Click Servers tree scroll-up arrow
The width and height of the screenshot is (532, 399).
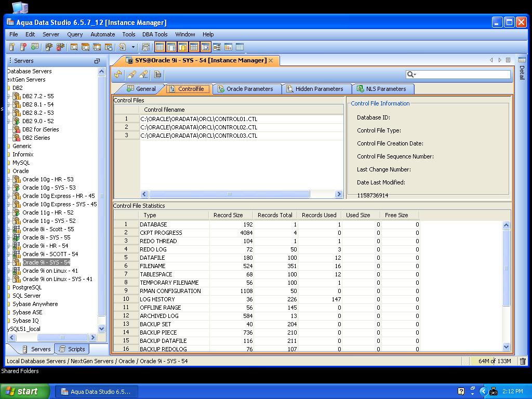[101, 72]
